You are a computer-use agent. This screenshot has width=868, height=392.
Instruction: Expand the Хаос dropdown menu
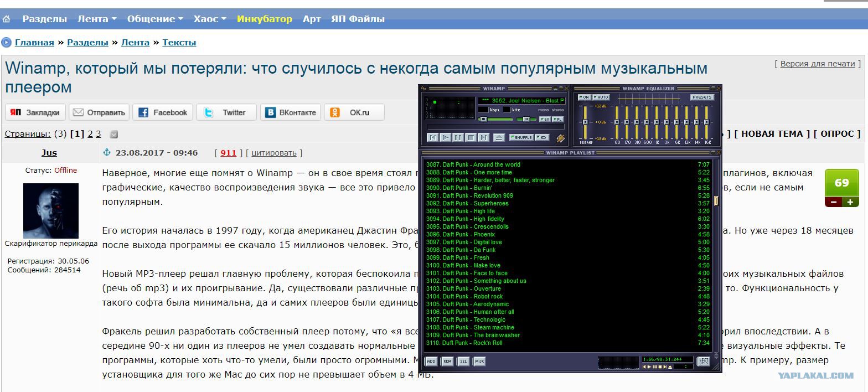coord(210,19)
